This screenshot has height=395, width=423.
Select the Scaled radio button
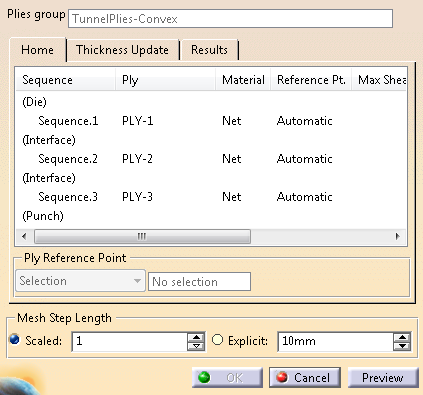coord(14,340)
